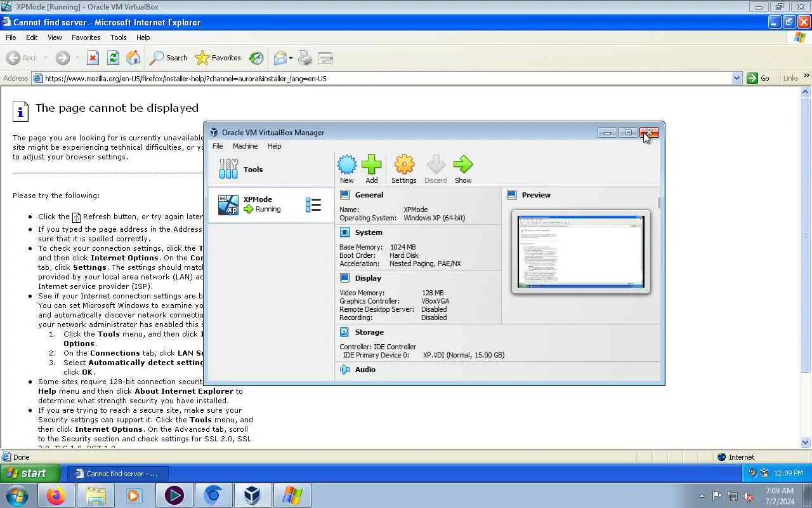This screenshot has height=508, width=812.
Task: Click the Windows flag app on host taskbar
Action: click(292, 495)
